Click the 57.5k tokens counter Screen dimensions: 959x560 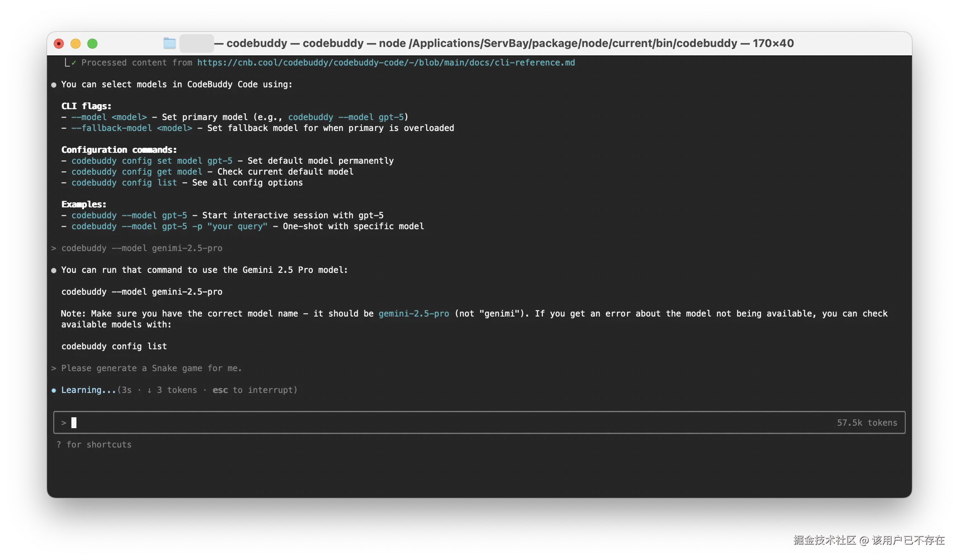click(867, 423)
